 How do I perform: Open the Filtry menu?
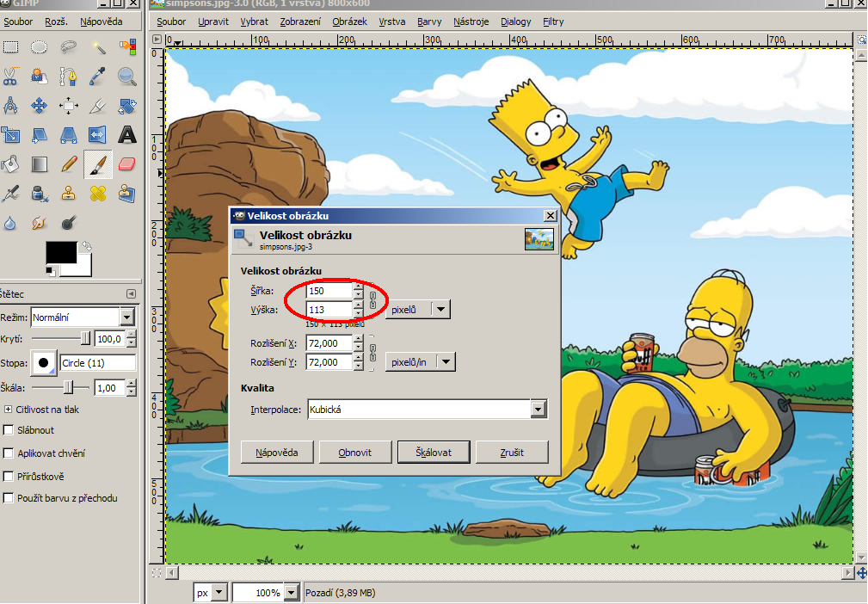coord(553,22)
